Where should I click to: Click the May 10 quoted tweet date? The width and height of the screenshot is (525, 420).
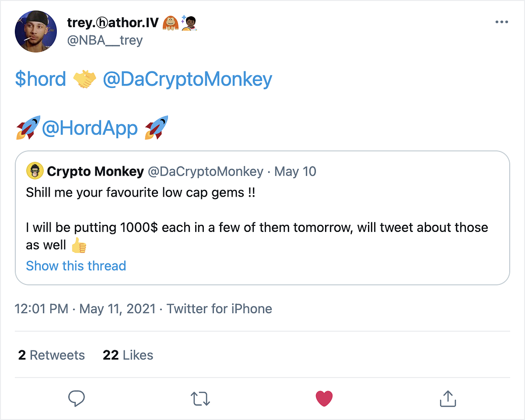click(295, 171)
